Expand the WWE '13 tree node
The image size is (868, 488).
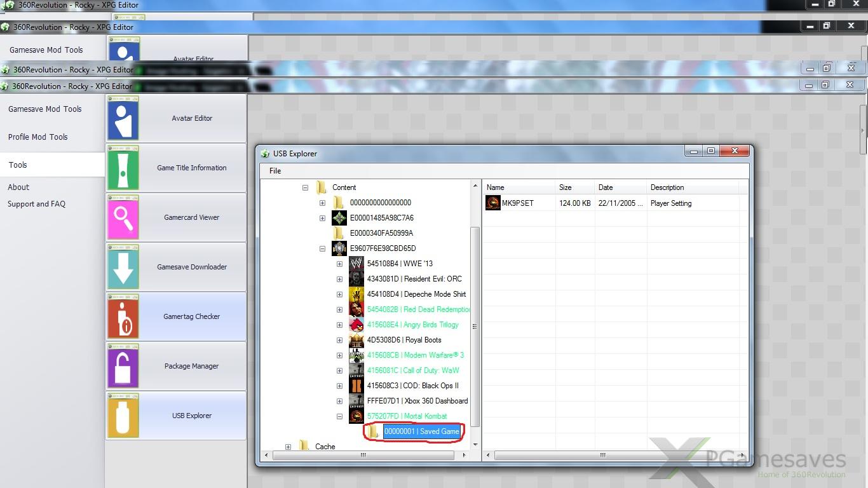[339, 264]
